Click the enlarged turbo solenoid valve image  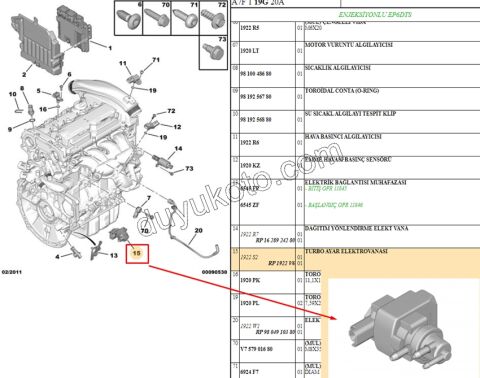click(x=401, y=329)
